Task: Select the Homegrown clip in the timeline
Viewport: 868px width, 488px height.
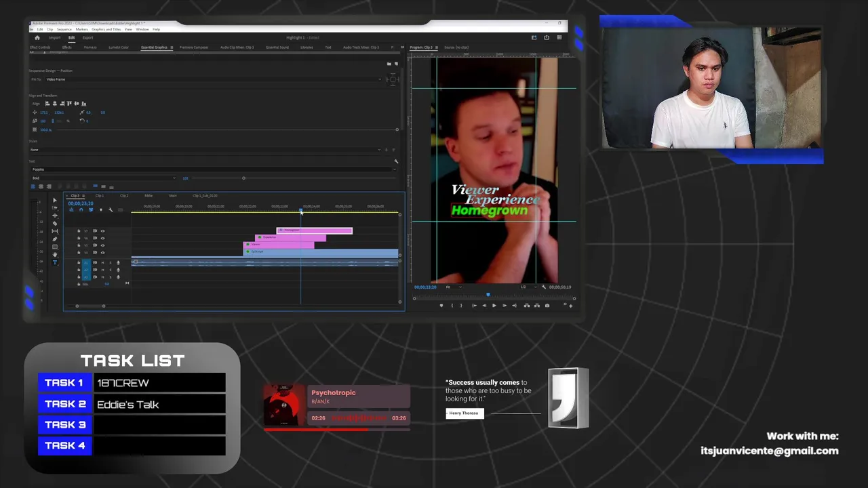Action: click(x=315, y=230)
